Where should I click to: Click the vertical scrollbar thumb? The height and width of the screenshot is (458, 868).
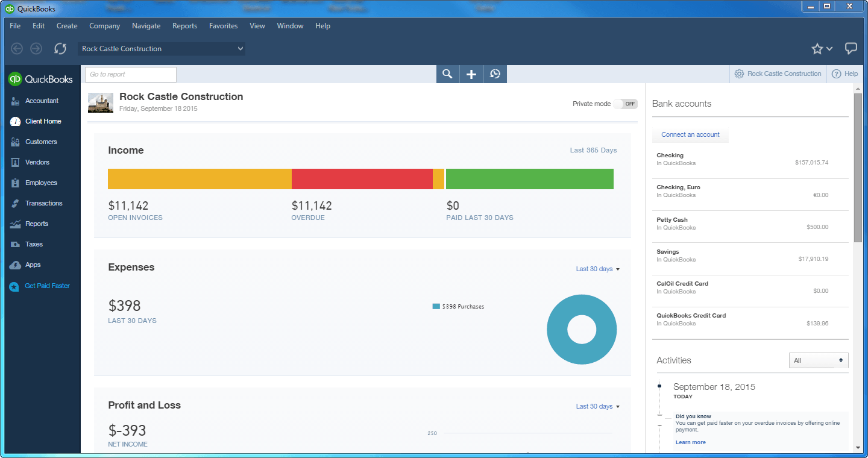pyautogui.click(x=858, y=168)
